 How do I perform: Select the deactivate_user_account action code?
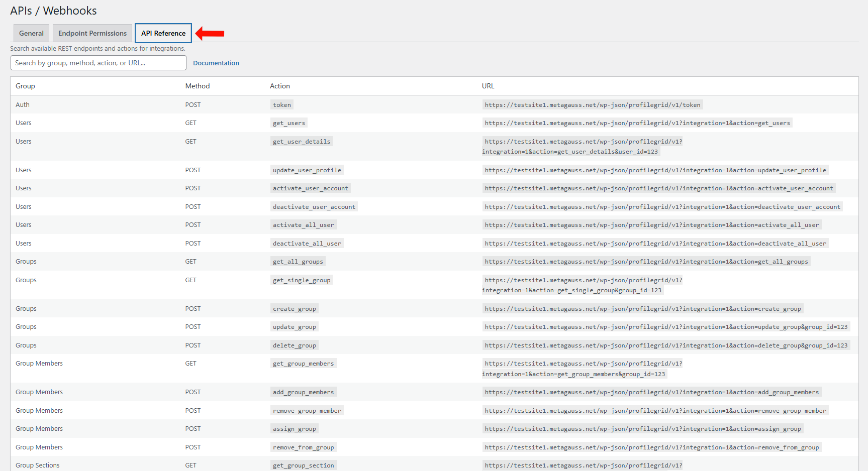[x=314, y=207]
